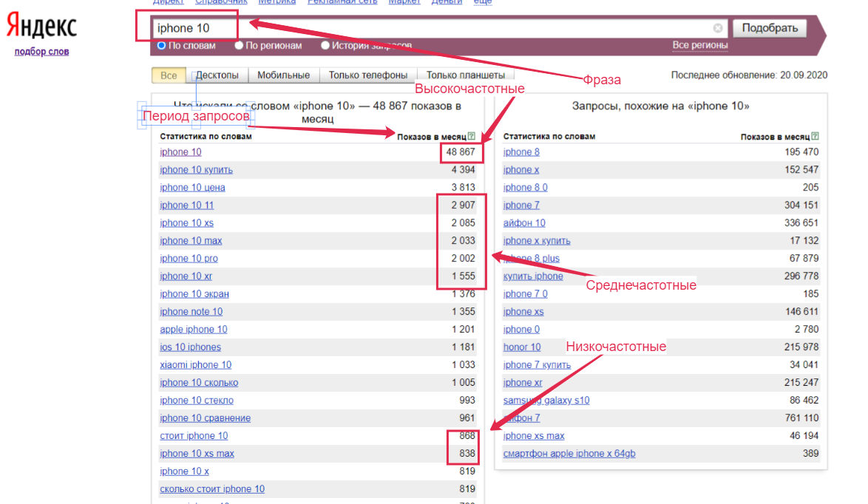The image size is (868, 504).
Task: Open the 'iphone 10 pro' link
Action: pyautogui.click(x=189, y=259)
